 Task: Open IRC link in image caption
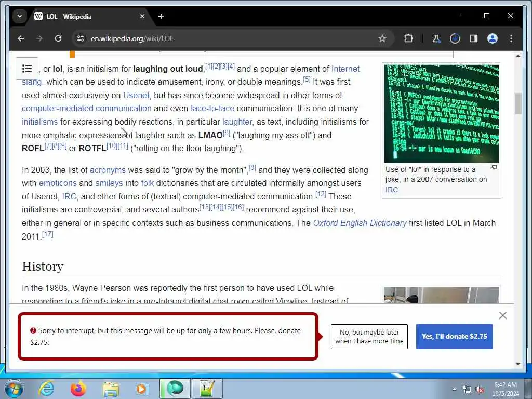click(392, 190)
